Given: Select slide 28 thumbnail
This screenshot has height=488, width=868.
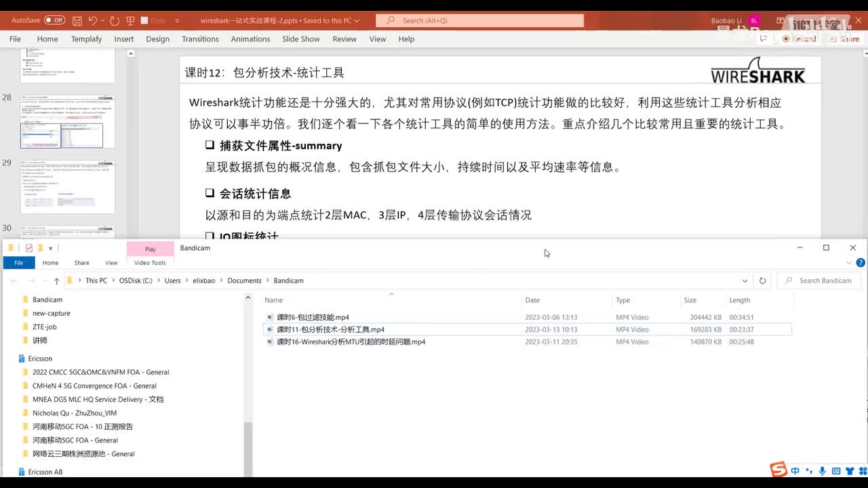Looking at the screenshot, I should (x=68, y=122).
